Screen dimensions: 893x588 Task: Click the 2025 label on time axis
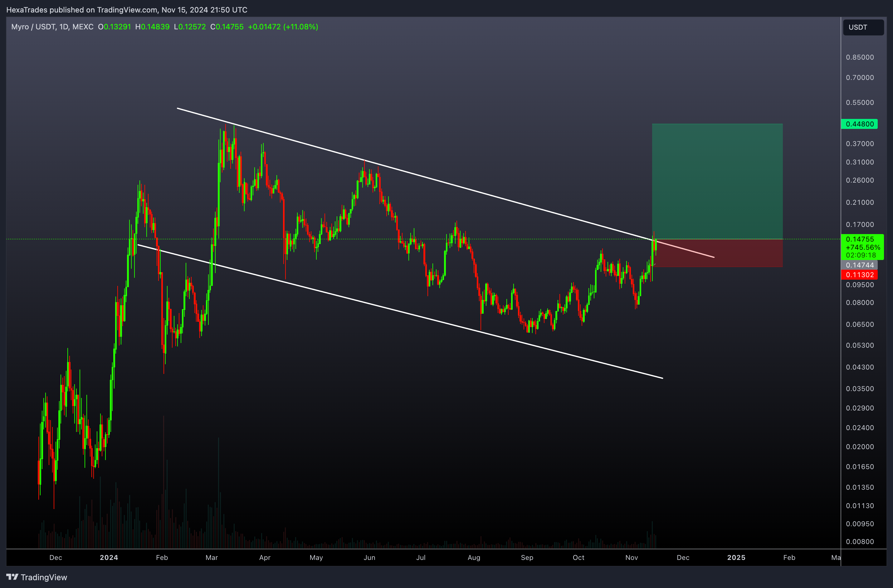coord(736,557)
